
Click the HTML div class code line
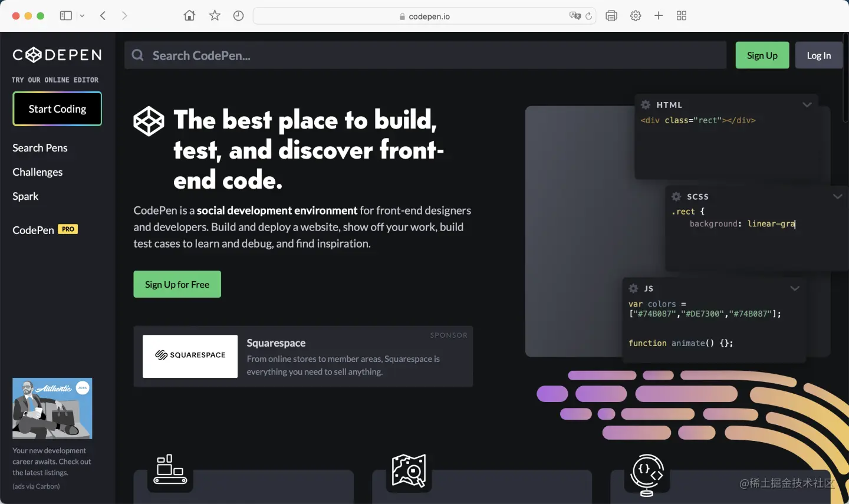698,120
